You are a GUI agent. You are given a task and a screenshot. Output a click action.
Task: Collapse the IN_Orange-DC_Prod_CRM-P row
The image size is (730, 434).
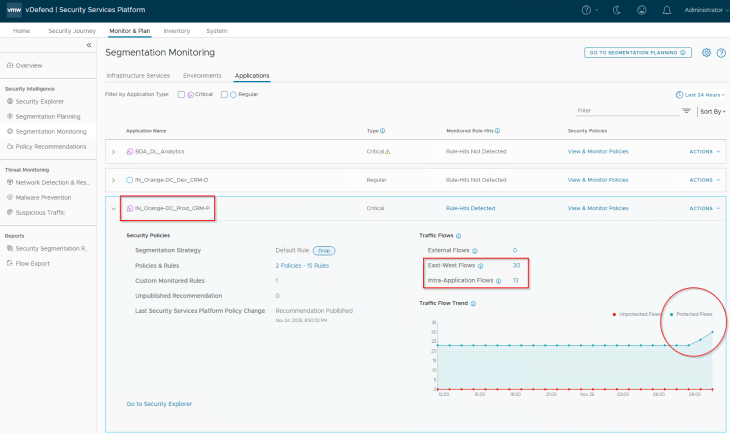113,209
